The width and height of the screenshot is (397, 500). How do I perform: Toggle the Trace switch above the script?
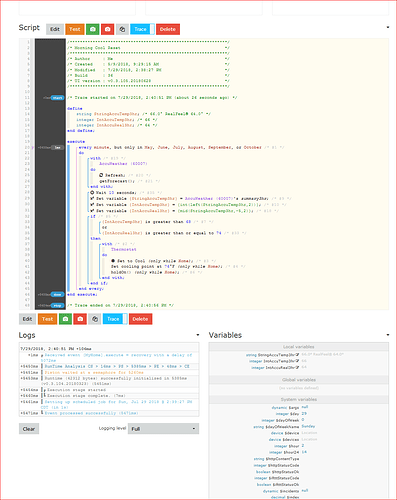point(142,29)
